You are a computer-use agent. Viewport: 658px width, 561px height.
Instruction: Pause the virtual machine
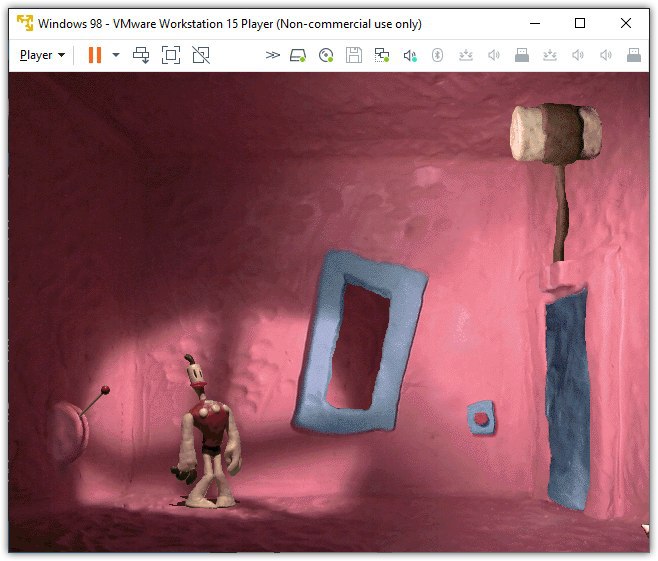point(95,55)
